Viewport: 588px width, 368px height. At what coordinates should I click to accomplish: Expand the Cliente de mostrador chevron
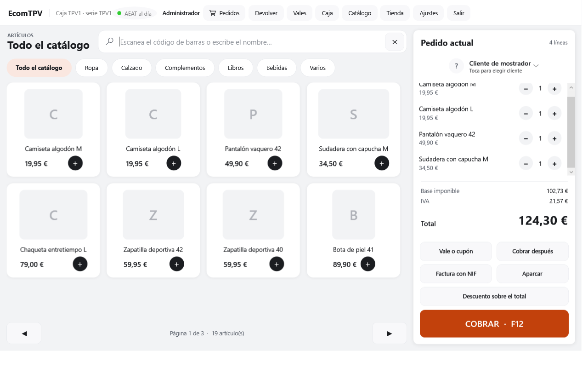pos(536,66)
